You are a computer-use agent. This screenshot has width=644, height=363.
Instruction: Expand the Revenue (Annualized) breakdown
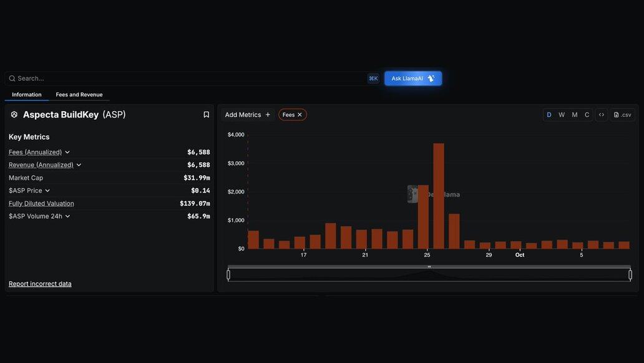tap(79, 165)
